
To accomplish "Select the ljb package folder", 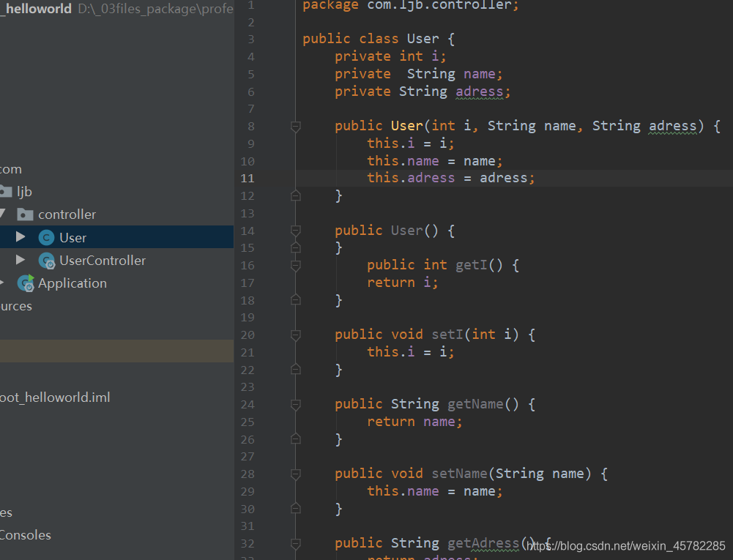I will point(24,192).
